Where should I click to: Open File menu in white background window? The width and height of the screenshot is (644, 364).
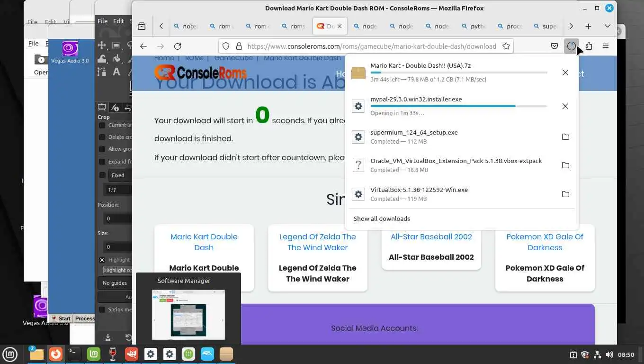[33, 43]
